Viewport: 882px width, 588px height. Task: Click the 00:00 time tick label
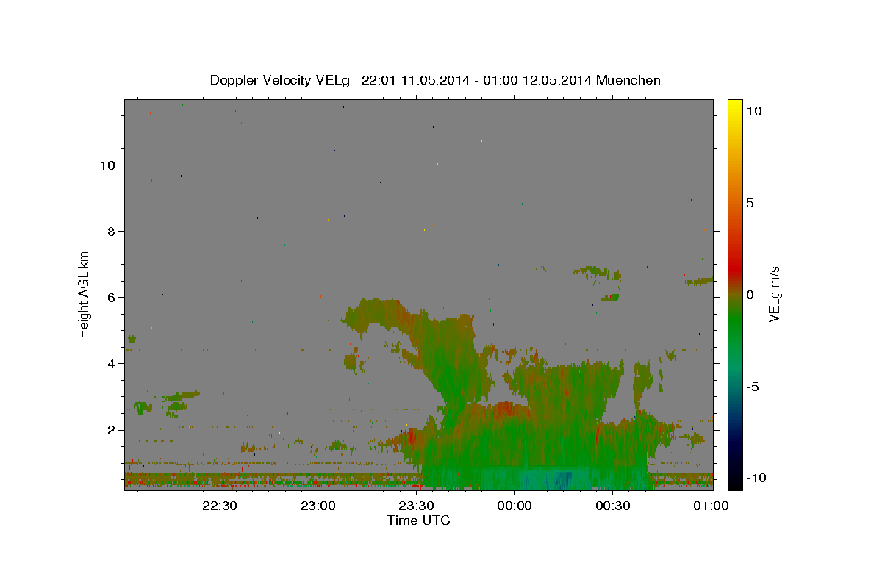pyautogui.click(x=514, y=506)
